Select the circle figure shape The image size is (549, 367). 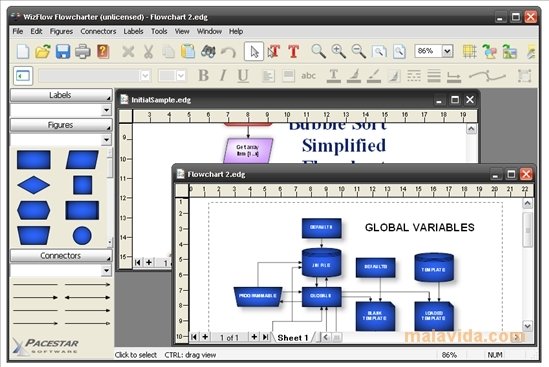click(x=82, y=235)
